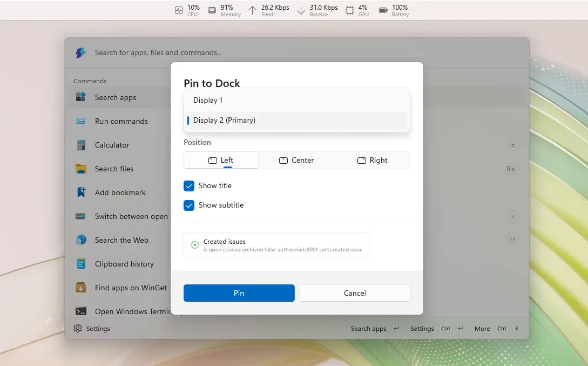Toggle the Show title checkbox
The width and height of the screenshot is (588, 366).
point(189,186)
